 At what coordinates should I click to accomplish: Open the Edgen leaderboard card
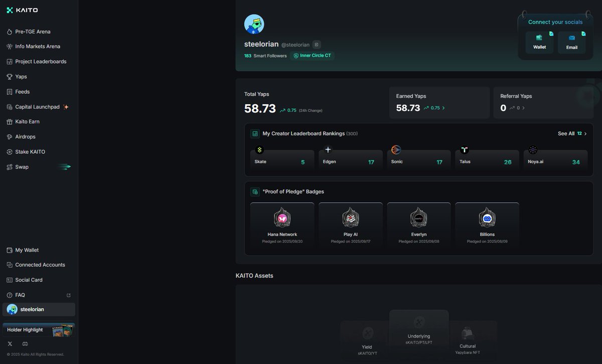(350, 160)
